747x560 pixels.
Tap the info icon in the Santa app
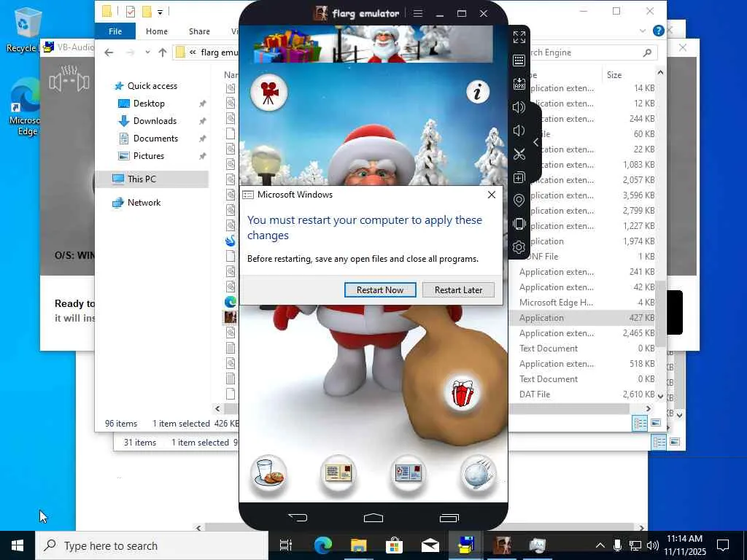tap(477, 91)
